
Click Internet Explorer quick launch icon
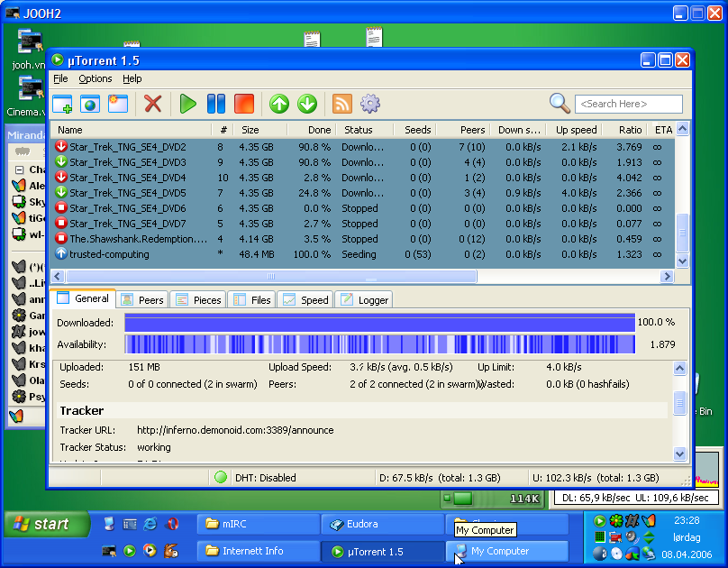(150, 524)
